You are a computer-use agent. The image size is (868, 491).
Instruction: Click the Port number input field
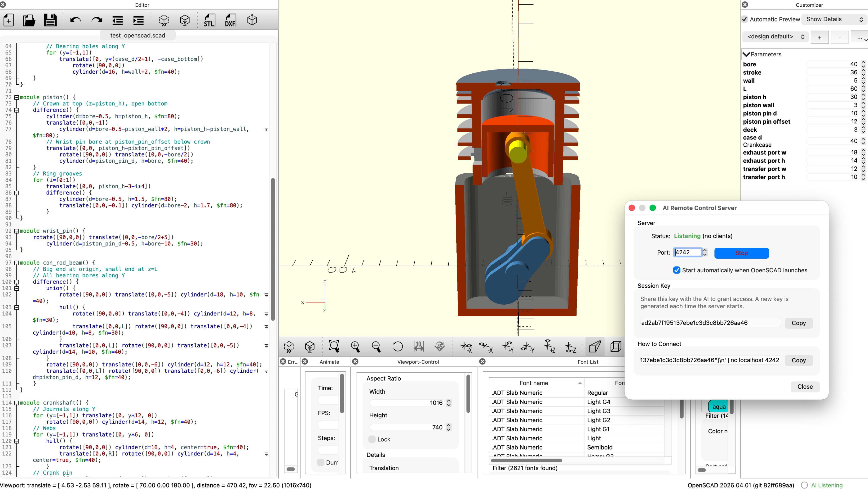click(x=687, y=252)
